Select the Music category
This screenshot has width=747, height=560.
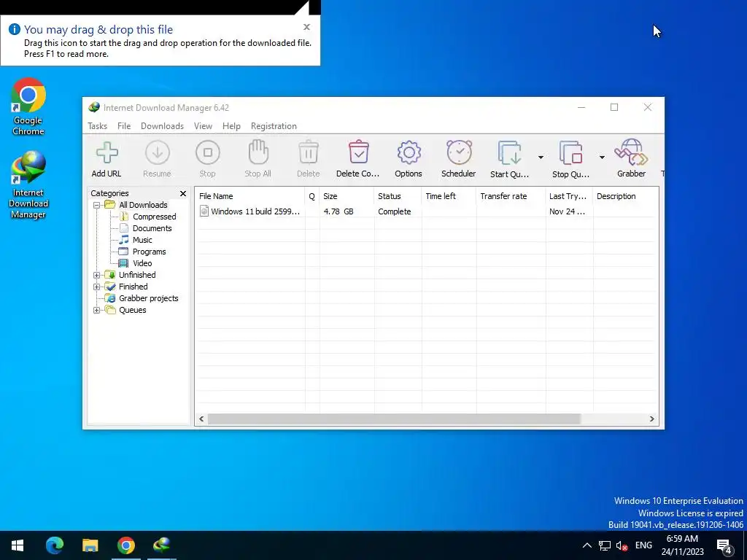click(142, 240)
